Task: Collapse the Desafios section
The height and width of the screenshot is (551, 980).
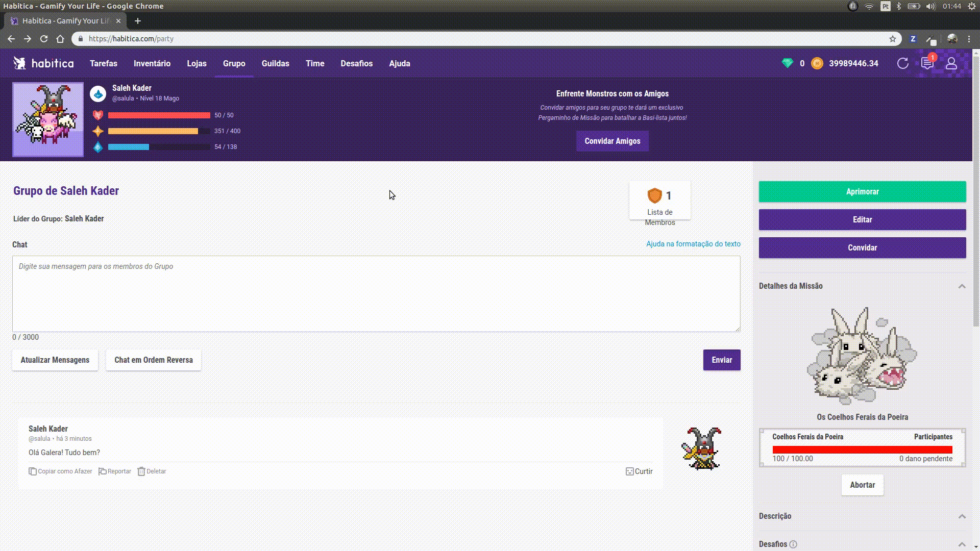Action: [x=962, y=544]
